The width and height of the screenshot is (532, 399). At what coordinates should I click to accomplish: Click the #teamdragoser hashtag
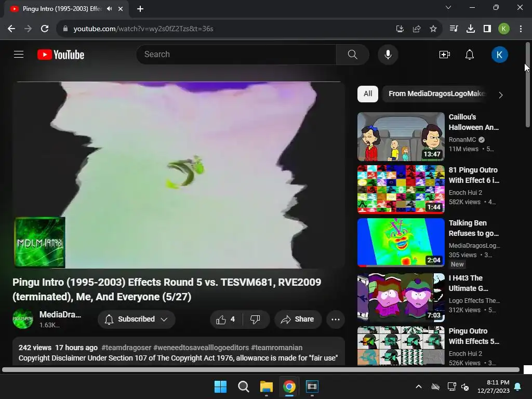point(126,348)
